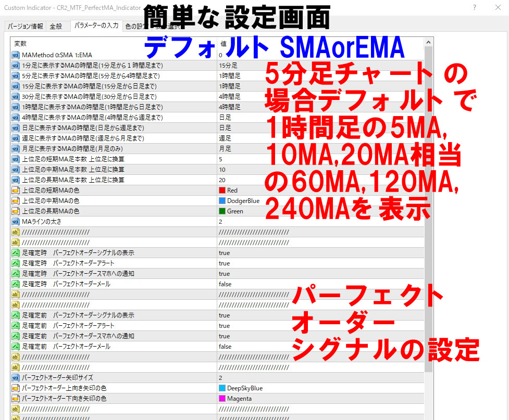Click icon of 15分足に表示するMAの時間足 row

[15, 86]
